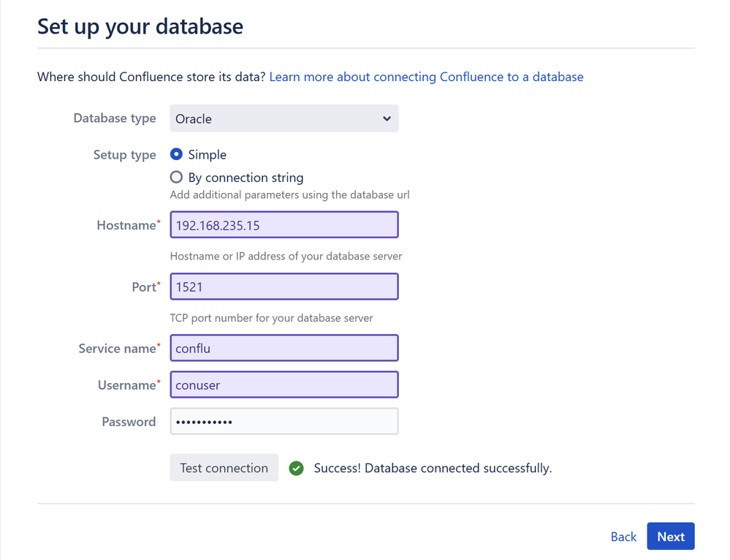
Task: Click the Next button
Action: [x=670, y=536]
